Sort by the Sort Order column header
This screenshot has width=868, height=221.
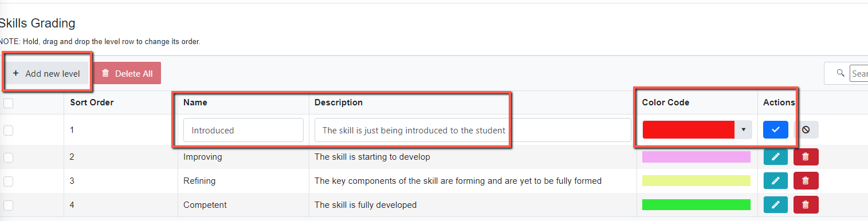pyautogui.click(x=92, y=102)
